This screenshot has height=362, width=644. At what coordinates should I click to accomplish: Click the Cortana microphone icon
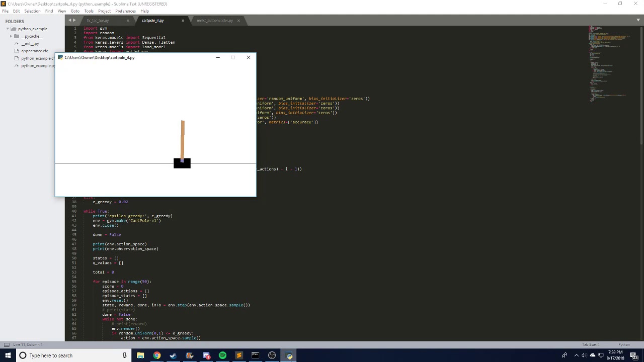coord(124,355)
